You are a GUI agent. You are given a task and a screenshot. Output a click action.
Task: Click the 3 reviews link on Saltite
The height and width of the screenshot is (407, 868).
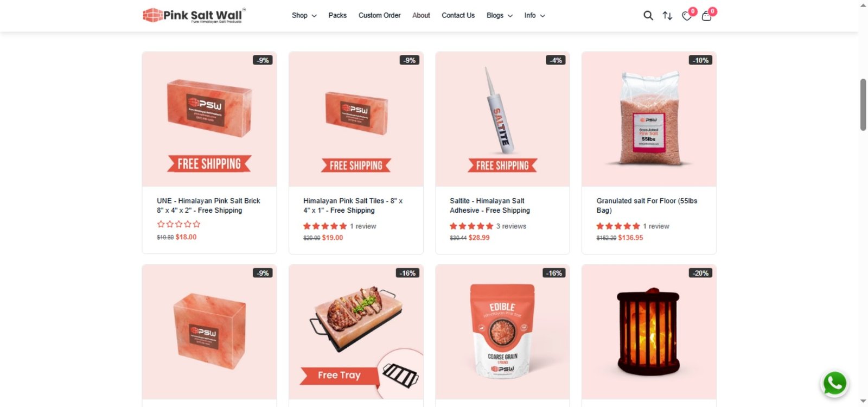click(x=511, y=226)
